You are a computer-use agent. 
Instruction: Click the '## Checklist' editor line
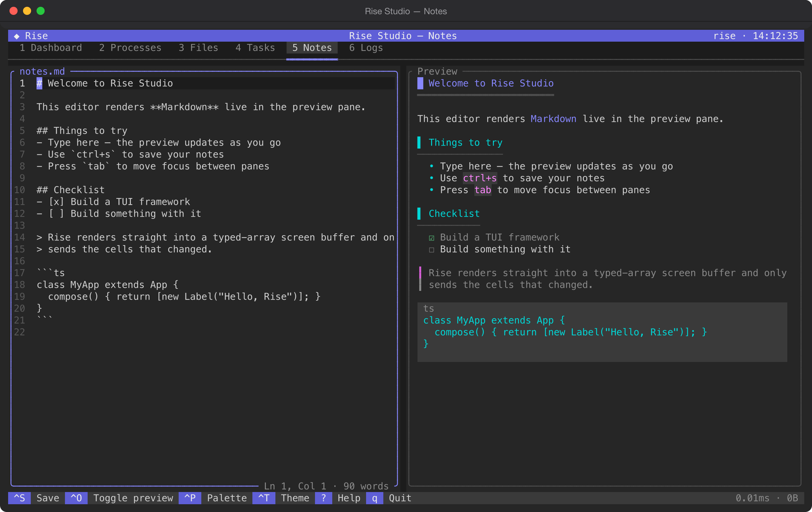point(71,190)
